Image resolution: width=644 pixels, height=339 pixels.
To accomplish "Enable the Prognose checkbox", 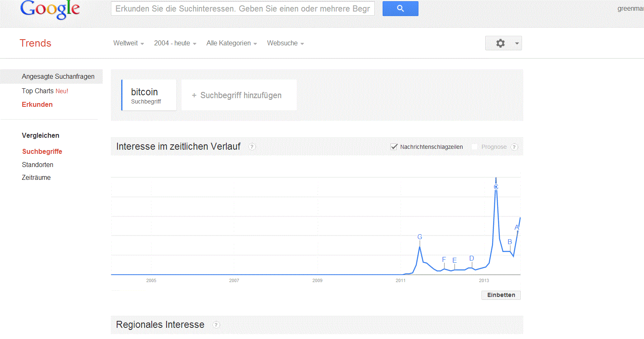I will pyautogui.click(x=475, y=147).
